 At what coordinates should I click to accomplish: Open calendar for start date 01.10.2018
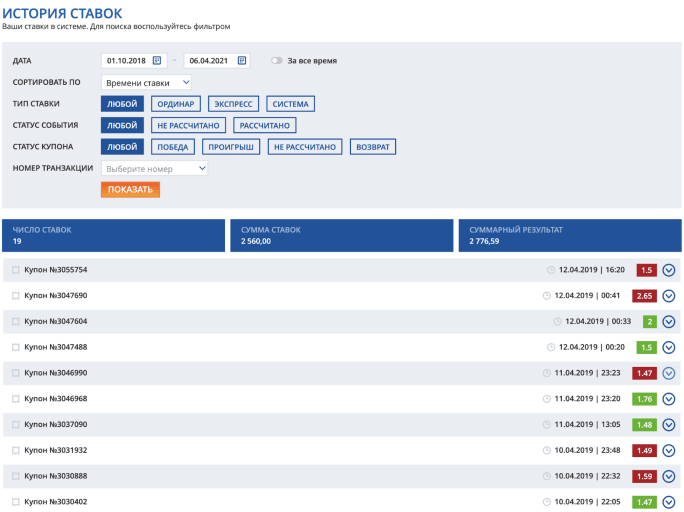(x=157, y=61)
